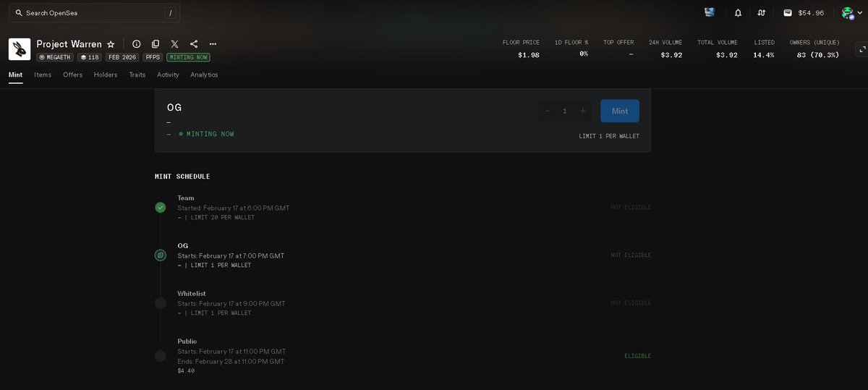Click "LIMIT 20 PER WALLET" under Team
Screen dimensions: 868x390
click(x=223, y=217)
